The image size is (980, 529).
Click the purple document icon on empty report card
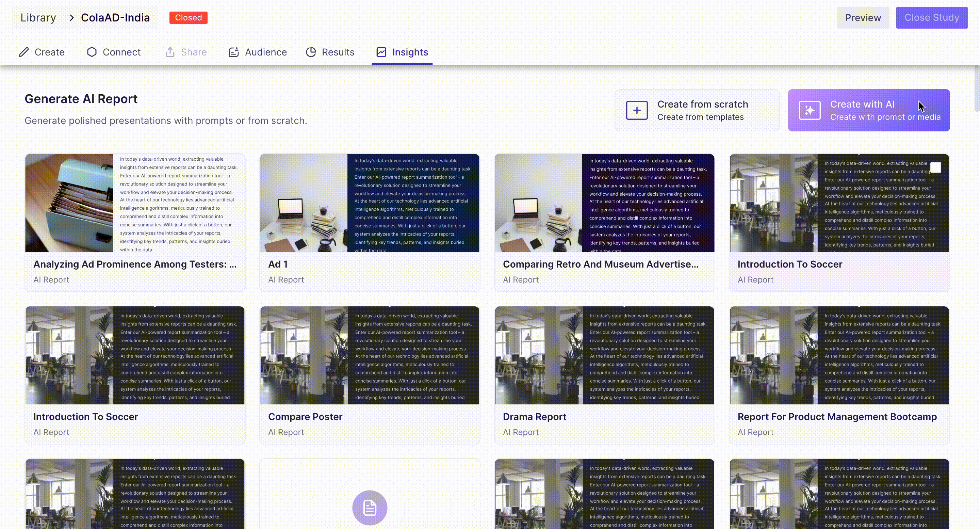(370, 508)
